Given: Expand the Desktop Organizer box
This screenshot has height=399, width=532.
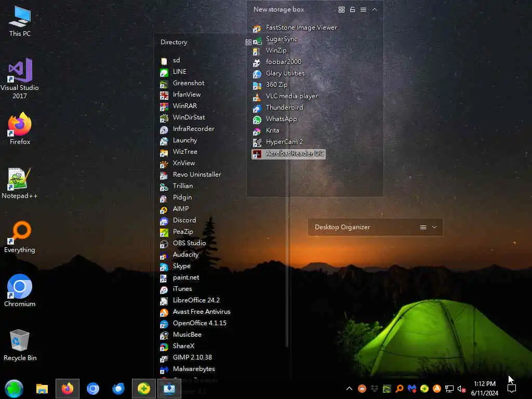Looking at the screenshot, I should click(434, 227).
